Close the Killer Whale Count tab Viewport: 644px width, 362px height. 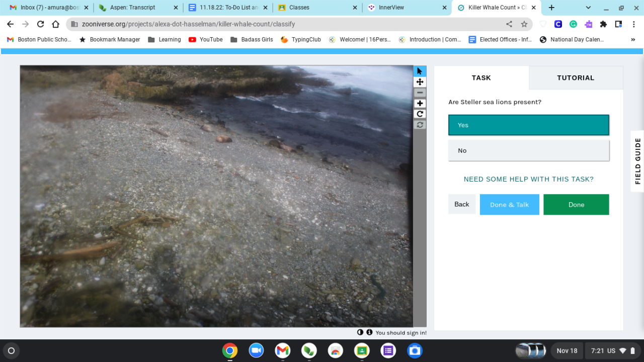[x=534, y=8]
